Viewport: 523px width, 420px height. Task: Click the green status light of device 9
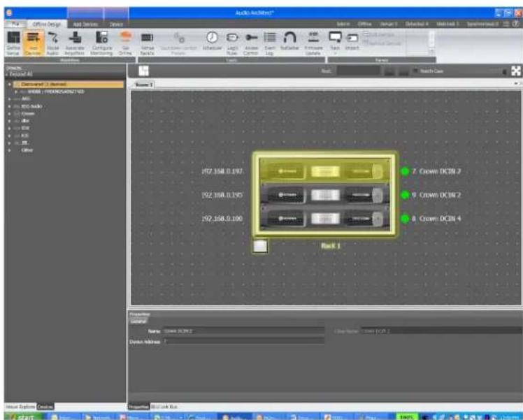tap(405, 195)
